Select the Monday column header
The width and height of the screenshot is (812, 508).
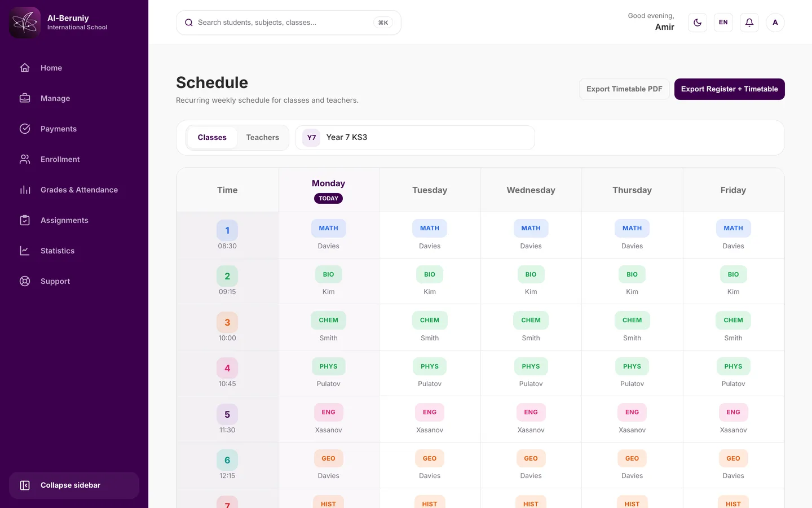(x=328, y=190)
